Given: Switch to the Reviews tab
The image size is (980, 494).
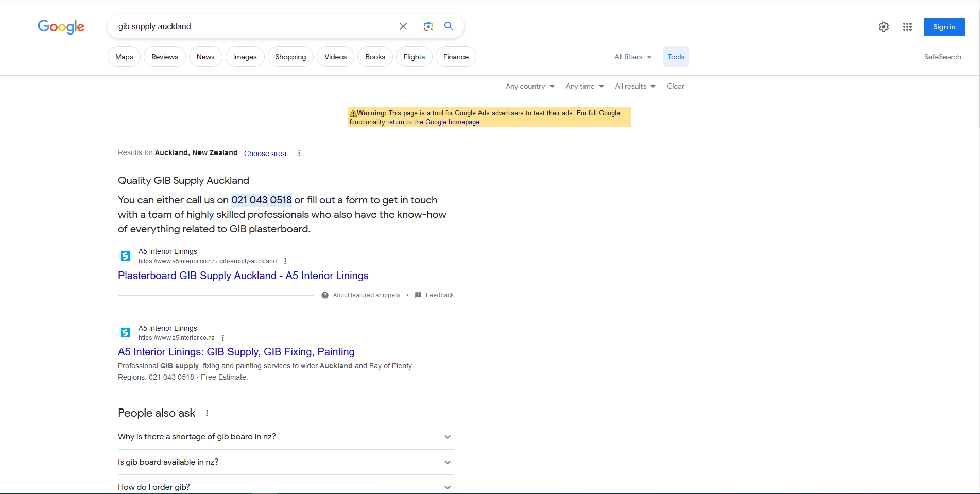Looking at the screenshot, I should [165, 57].
